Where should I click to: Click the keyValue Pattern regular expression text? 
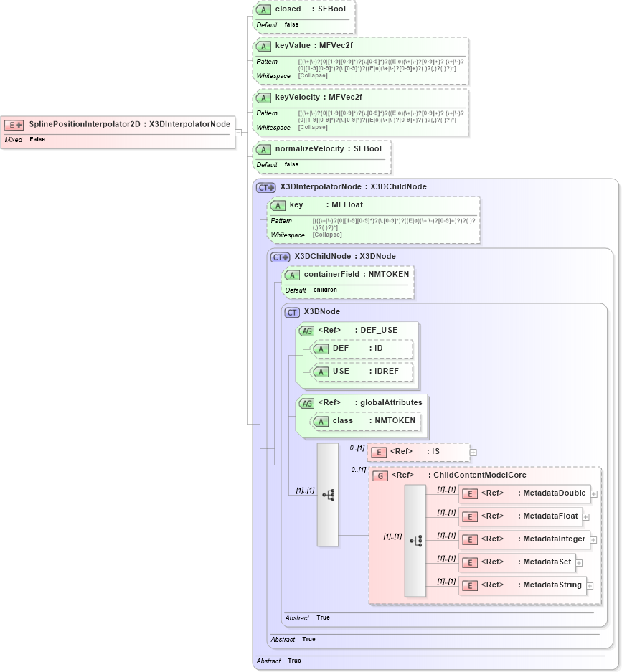381,65
